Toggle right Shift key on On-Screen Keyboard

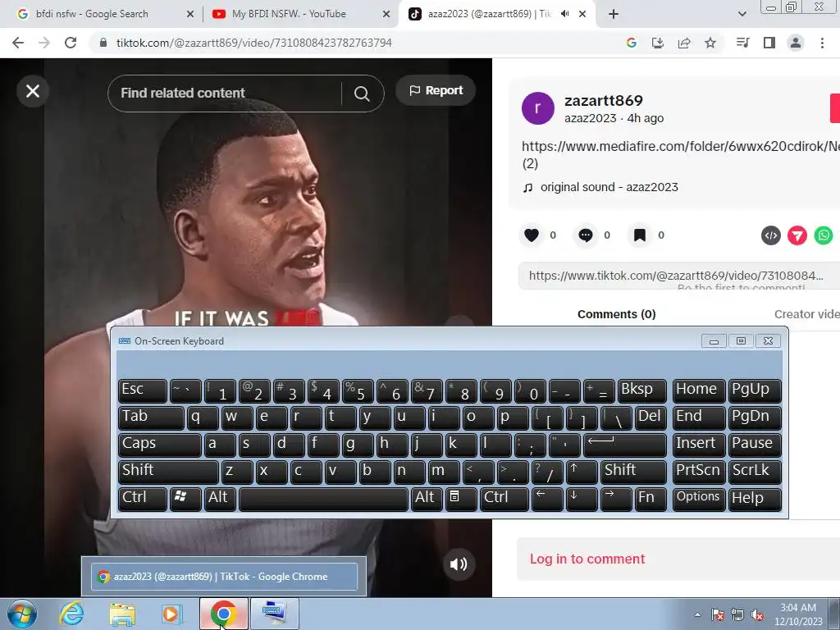(633, 472)
